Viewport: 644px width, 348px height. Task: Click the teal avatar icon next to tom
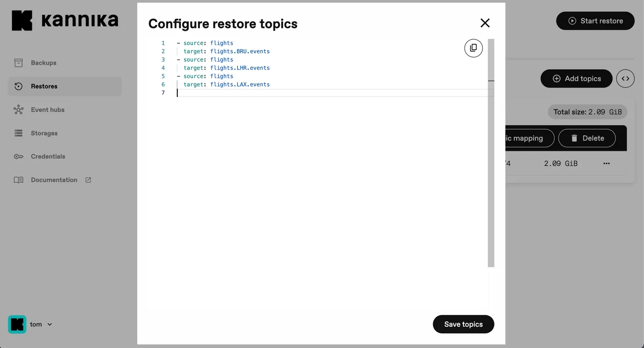pos(17,324)
